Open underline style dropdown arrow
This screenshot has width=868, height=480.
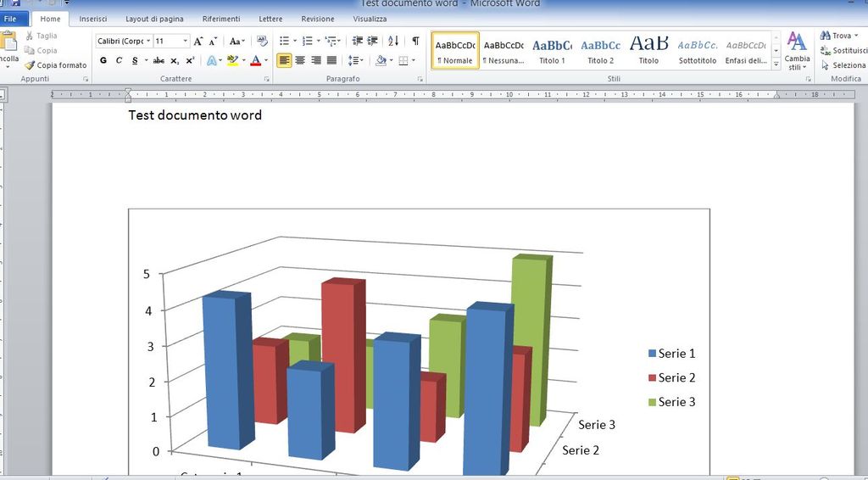(x=146, y=60)
